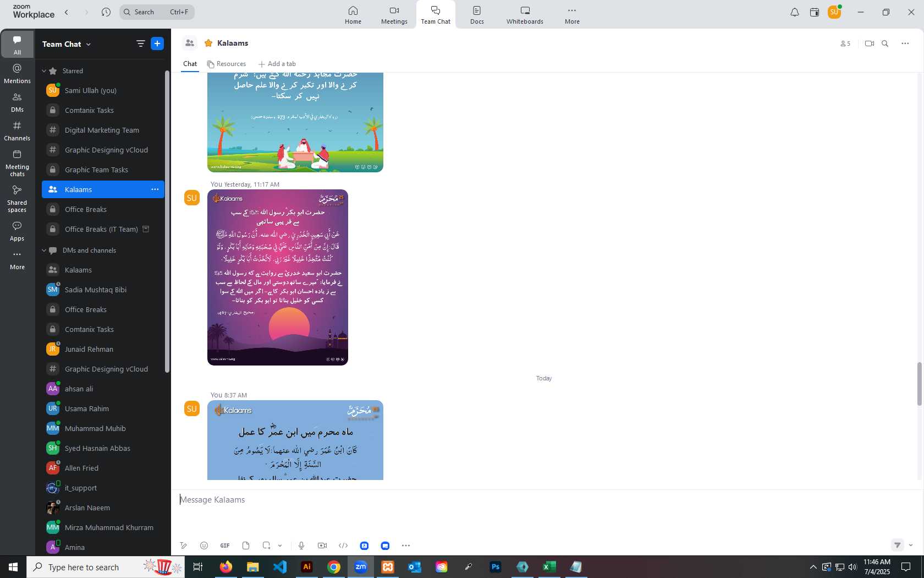
Task: Click the Windows Start button
Action: tap(13, 567)
